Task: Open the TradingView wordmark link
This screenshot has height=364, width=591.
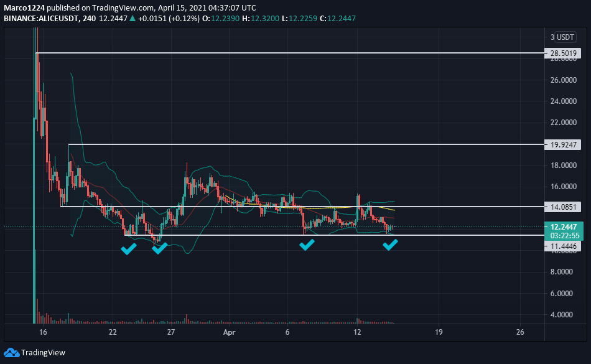Action: tap(43, 353)
